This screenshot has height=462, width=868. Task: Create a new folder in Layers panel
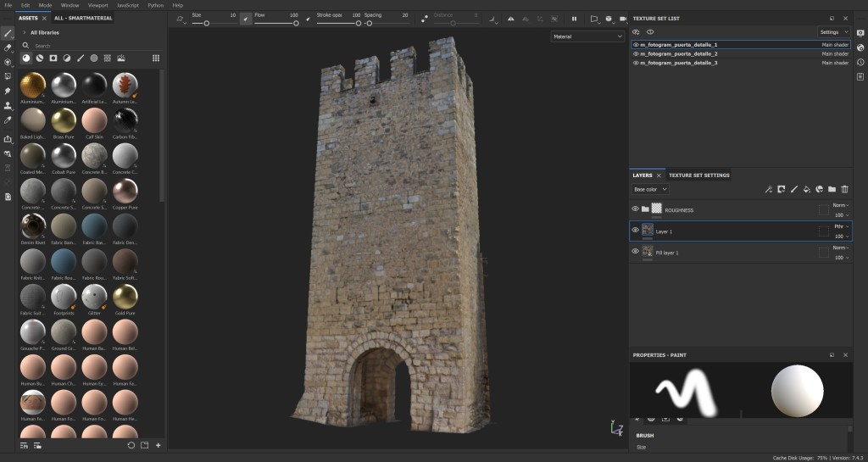(832, 189)
